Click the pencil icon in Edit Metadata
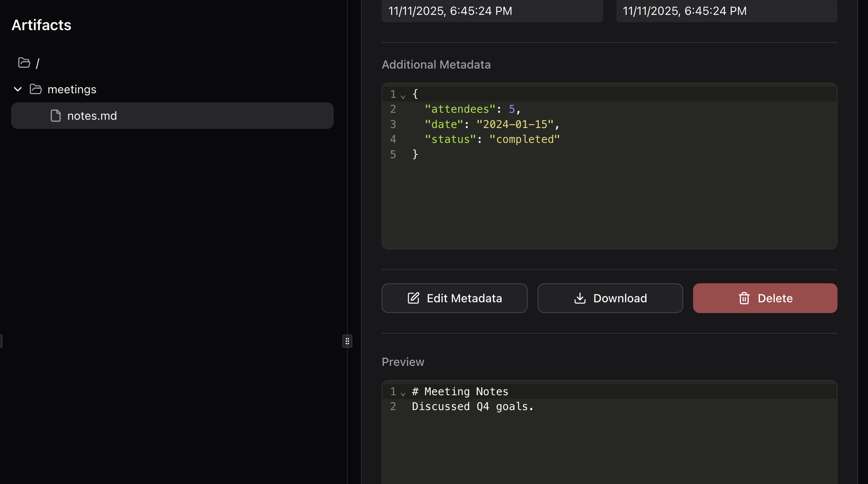Viewport: 868px width, 484px height. 413,298
